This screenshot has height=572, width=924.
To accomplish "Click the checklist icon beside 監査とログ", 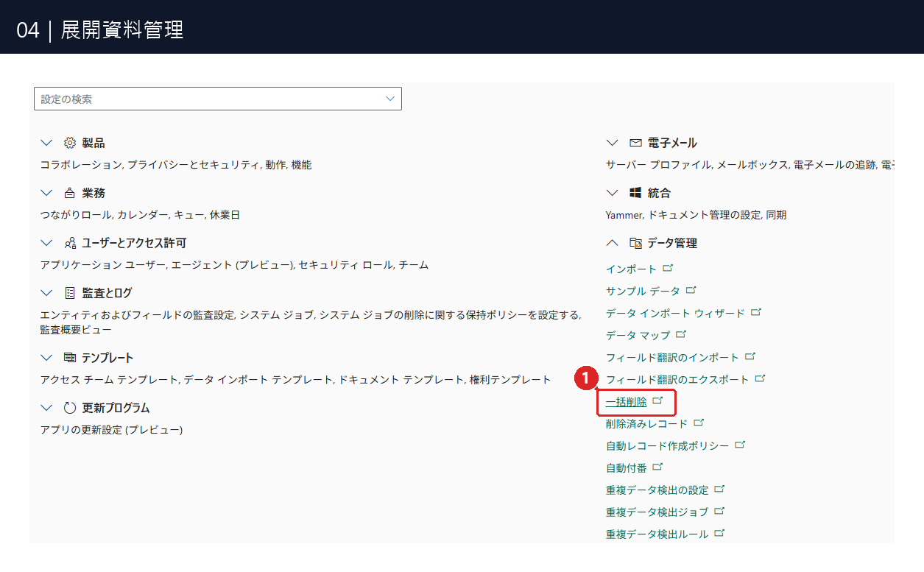I will pyautogui.click(x=70, y=293).
